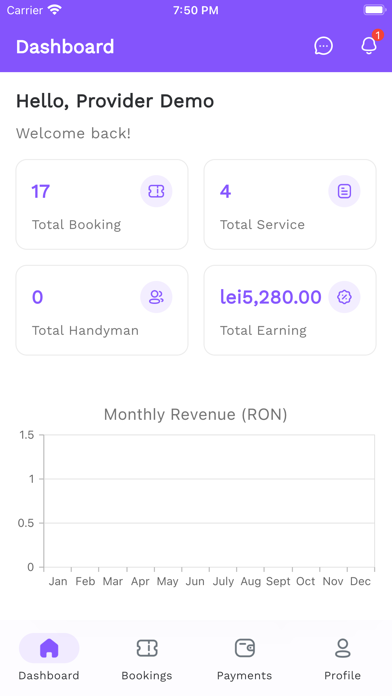
Task: Tap 'Monthly Revenue (RON)' chart title
Action: (196, 415)
